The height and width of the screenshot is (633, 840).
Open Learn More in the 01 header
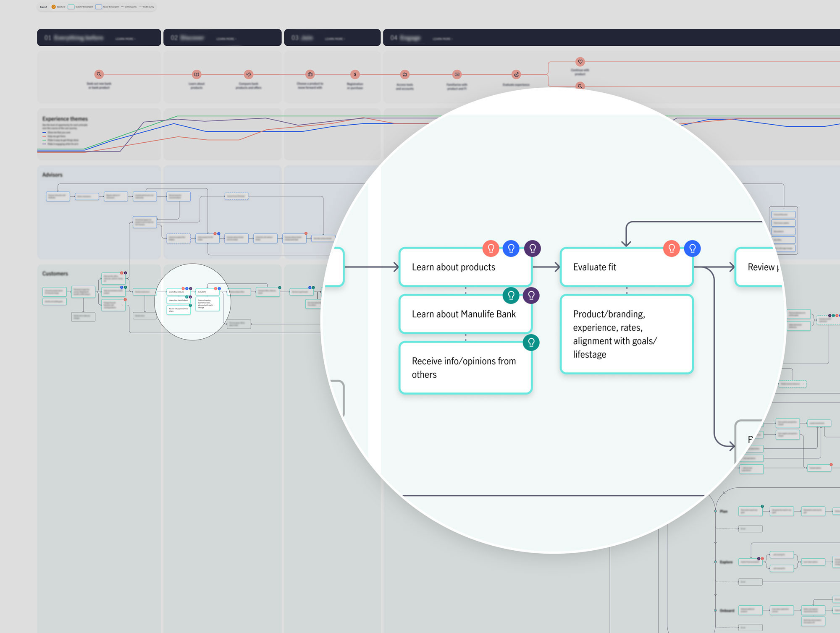125,39
